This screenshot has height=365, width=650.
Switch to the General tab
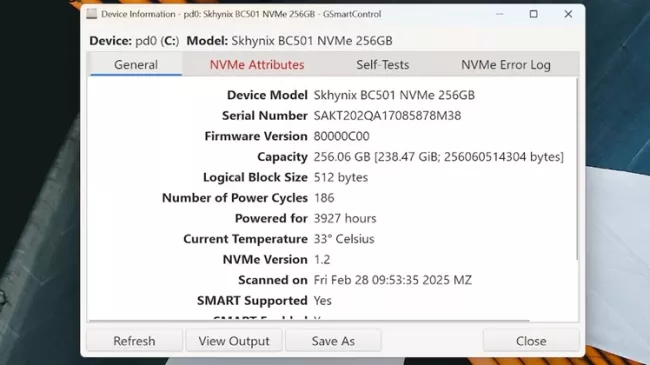point(136,65)
